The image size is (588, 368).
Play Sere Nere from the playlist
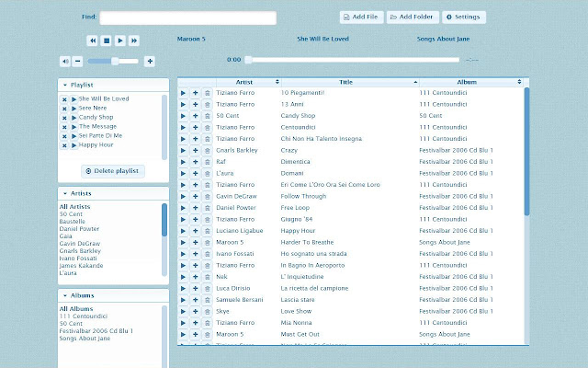[x=73, y=109]
